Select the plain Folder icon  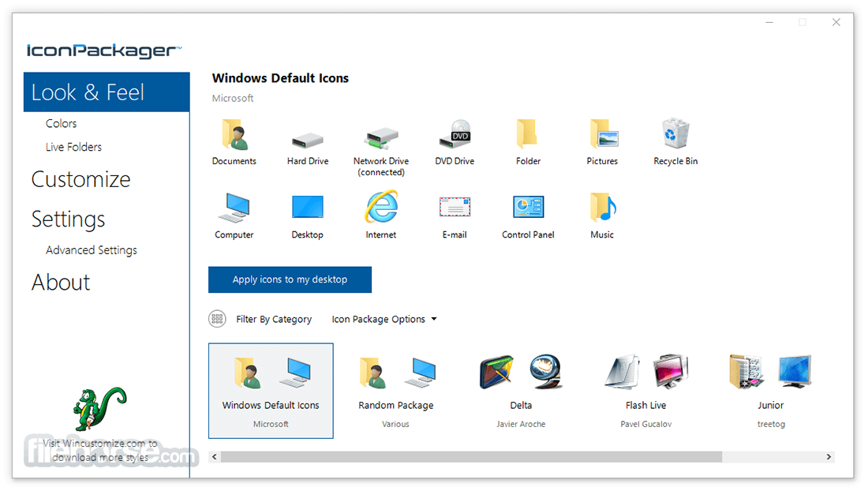526,133
